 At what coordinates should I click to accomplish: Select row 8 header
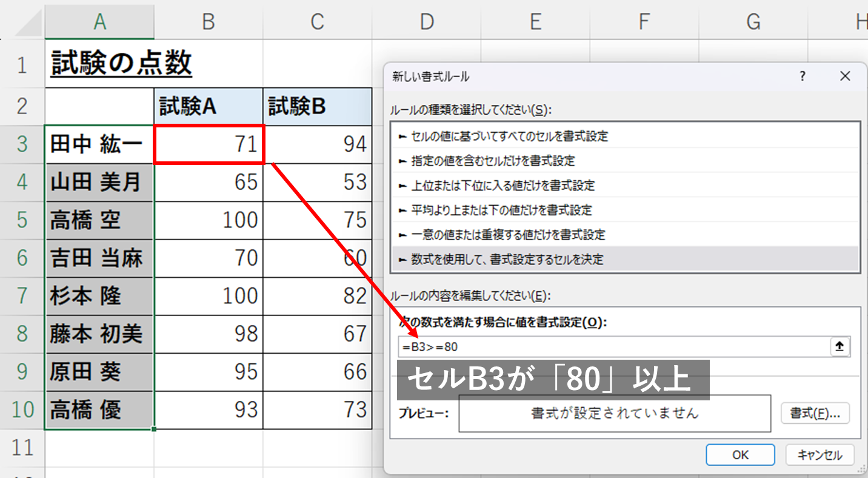tap(22, 334)
